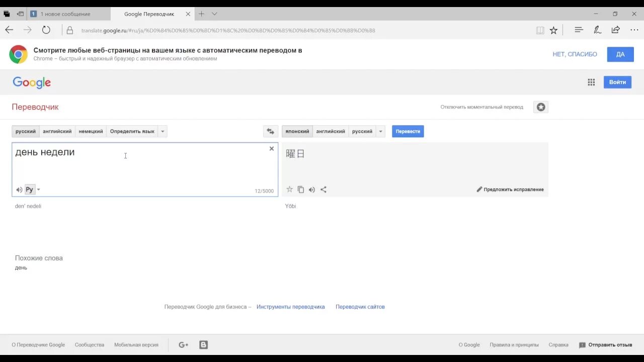Go back to the previous page
This screenshot has width=644, height=362.
[x=9, y=30]
